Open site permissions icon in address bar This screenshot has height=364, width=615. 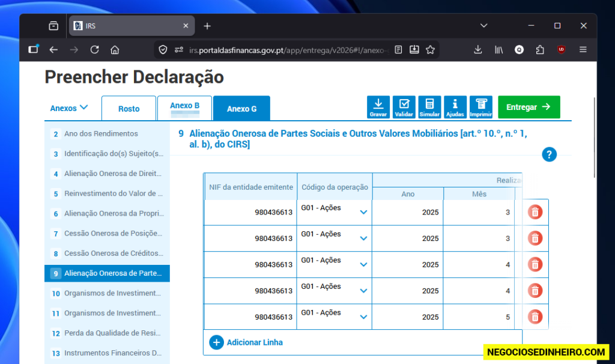[x=179, y=50]
